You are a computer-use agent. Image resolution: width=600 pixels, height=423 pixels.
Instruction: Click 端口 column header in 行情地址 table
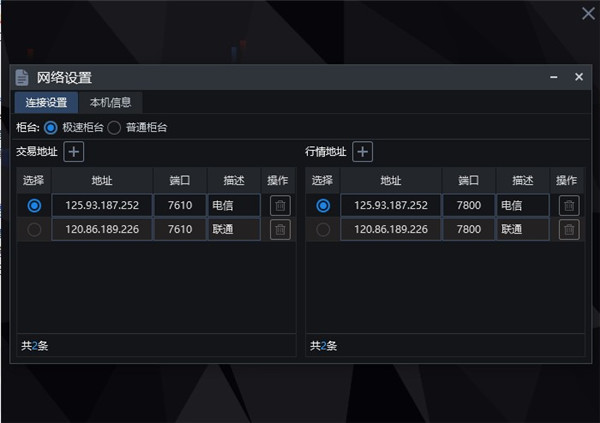pos(469,180)
